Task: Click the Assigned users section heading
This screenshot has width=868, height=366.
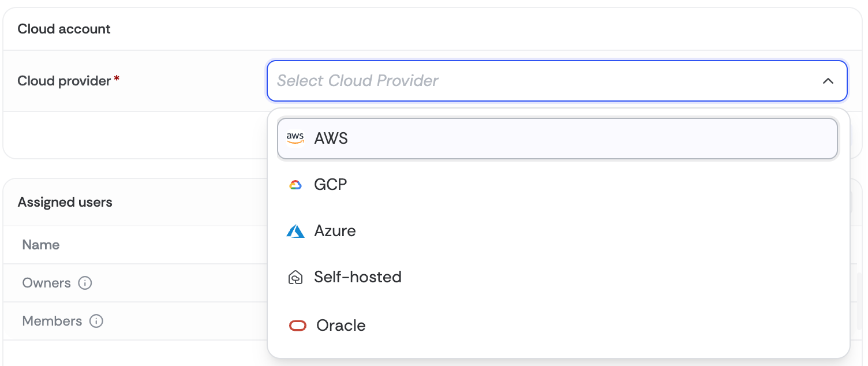Action: (x=65, y=202)
